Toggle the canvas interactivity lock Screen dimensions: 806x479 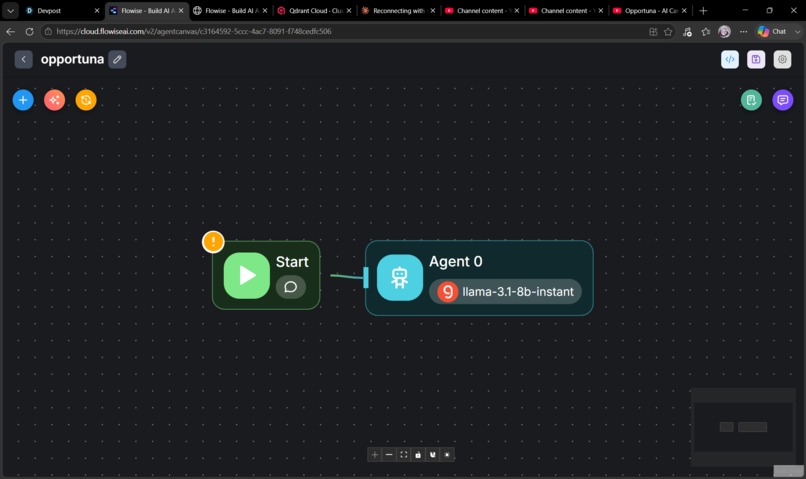pyautogui.click(x=418, y=455)
